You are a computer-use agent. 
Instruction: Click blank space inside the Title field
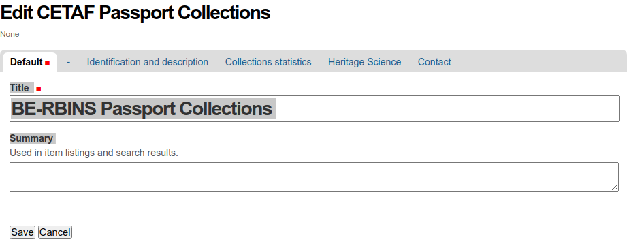tap(448, 108)
